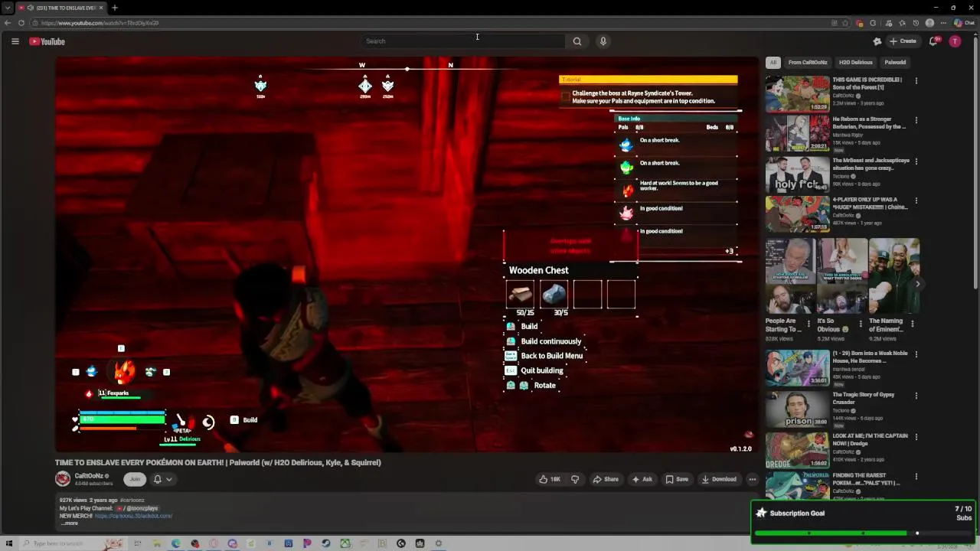The width and height of the screenshot is (980, 551).
Task: Go to the YouTube home logo
Action: (x=47, y=41)
